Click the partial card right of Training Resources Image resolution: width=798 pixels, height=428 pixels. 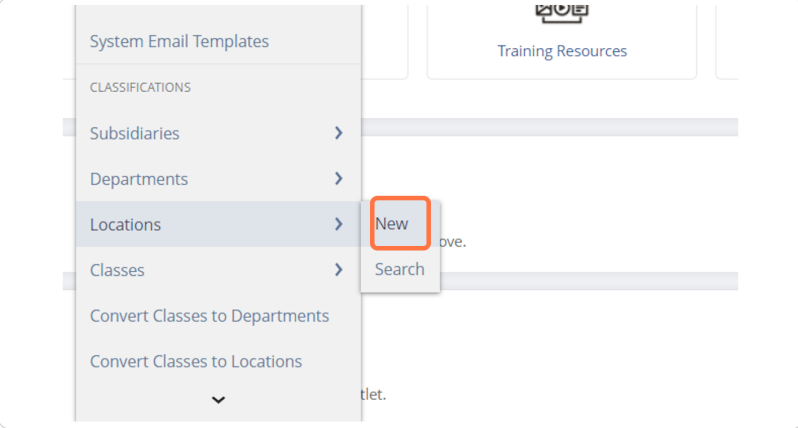(727, 42)
